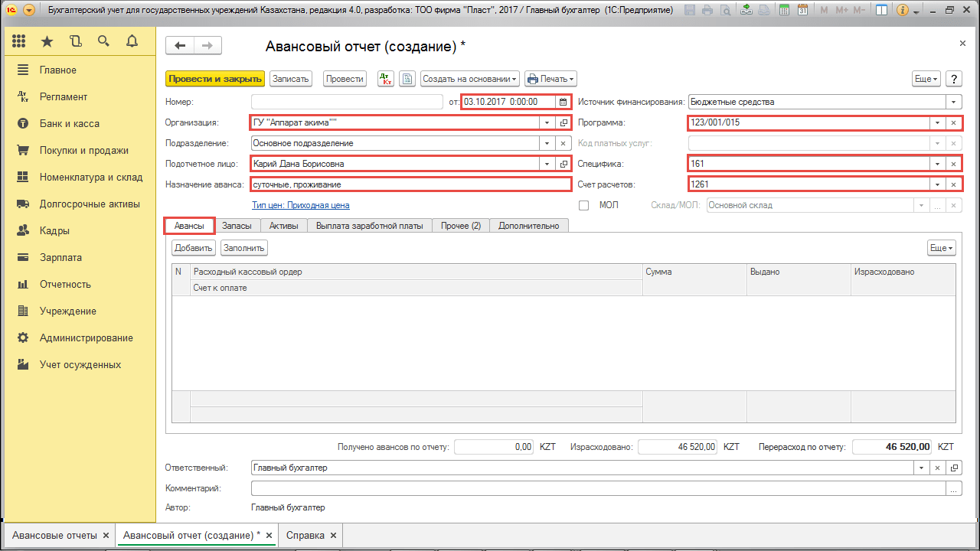The image size is (980, 551).
Task: Navigate back with left arrow button
Action: [180, 46]
